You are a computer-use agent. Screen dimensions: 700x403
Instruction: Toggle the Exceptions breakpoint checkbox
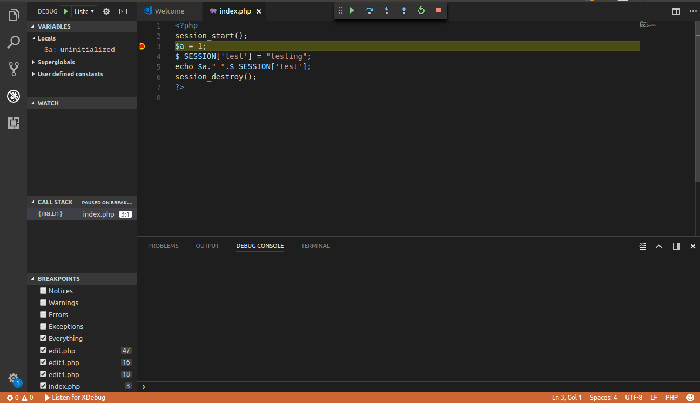[43, 327]
